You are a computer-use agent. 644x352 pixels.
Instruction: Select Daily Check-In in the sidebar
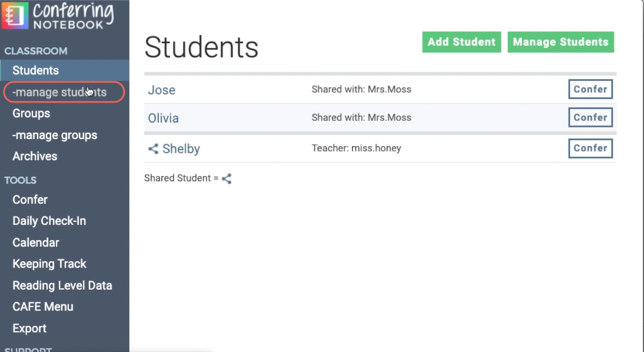pyautogui.click(x=49, y=220)
